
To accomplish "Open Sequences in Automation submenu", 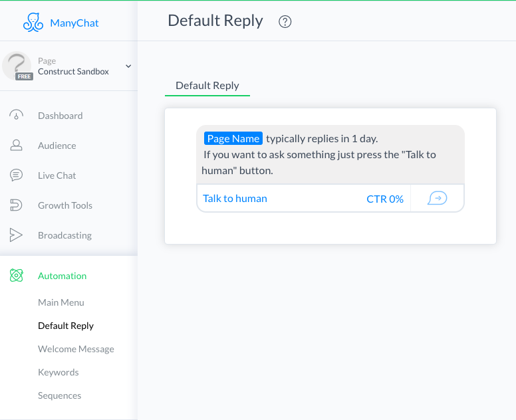I will point(59,395).
